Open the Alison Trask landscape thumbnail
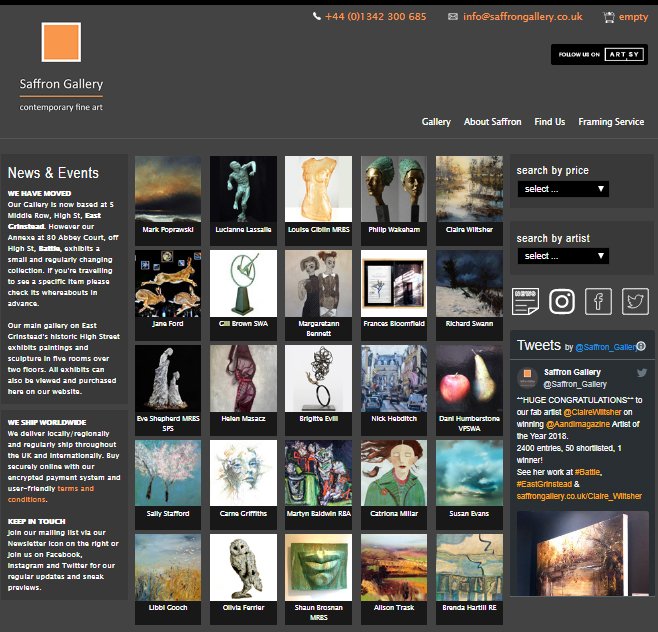The image size is (658, 632). (394, 567)
